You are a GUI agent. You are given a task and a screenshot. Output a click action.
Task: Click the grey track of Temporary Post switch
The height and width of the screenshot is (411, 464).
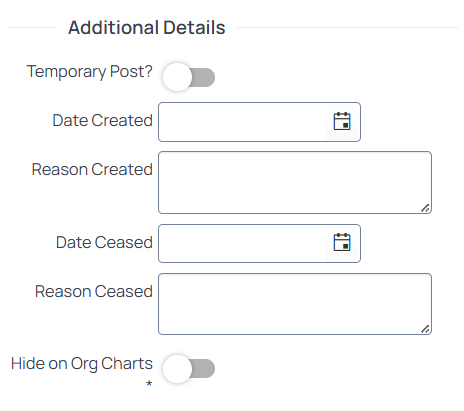tap(203, 77)
